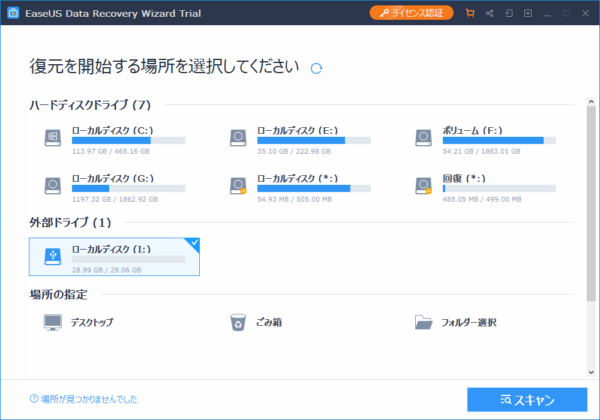Minimize the EaseUS window
600x420 pixels.
[x=547, y=13]
